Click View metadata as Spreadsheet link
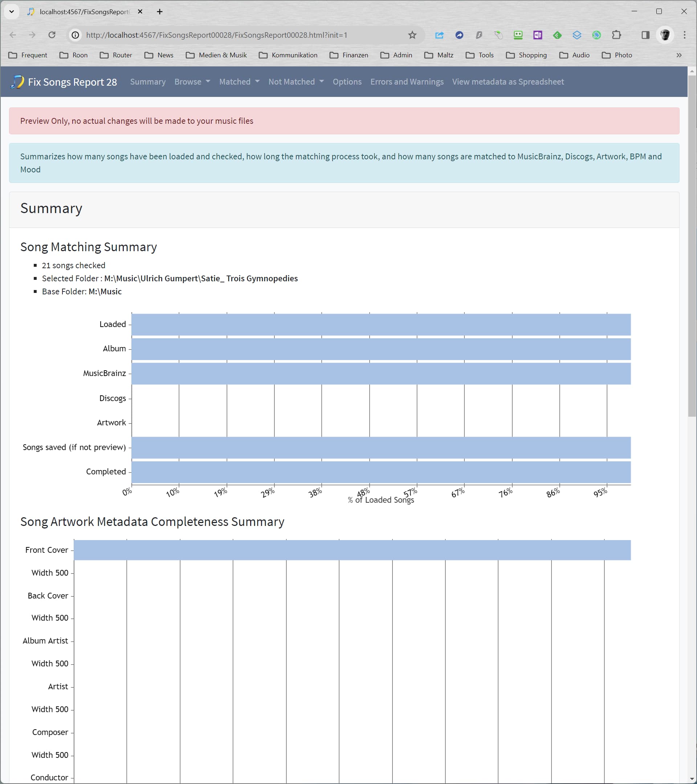The height and width of the screenshot is (784, 697). click(508, 82)
